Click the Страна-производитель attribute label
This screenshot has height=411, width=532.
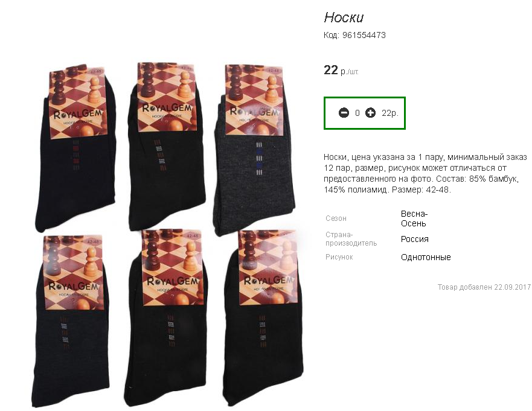351,239
